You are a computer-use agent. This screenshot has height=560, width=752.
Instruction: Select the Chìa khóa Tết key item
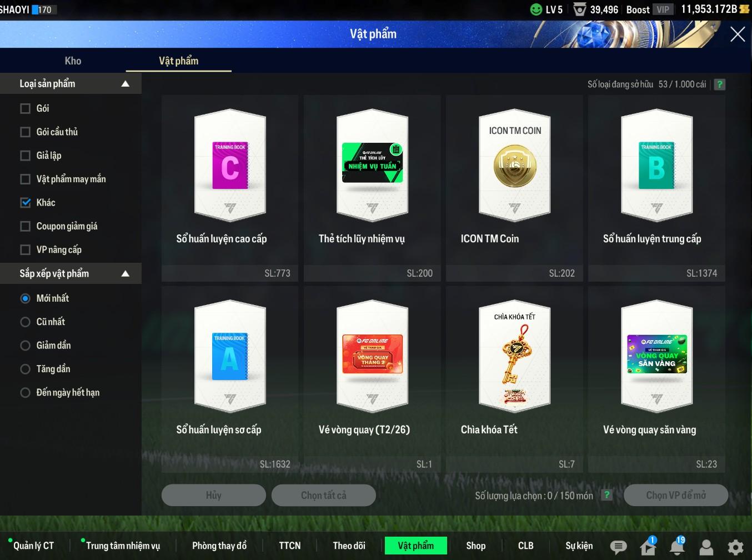[514, 379]
